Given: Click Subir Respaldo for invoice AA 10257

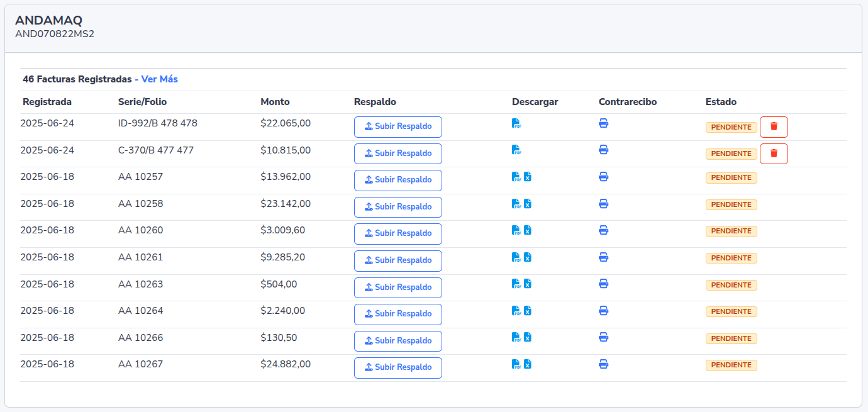Looking at the screenshot, I should pos(398,181).
